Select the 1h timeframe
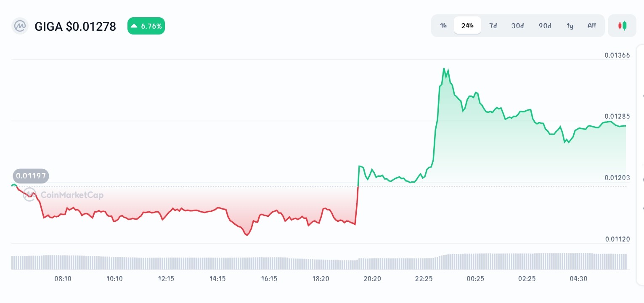This screenshot has height=303, width=644. click(443, 26)
